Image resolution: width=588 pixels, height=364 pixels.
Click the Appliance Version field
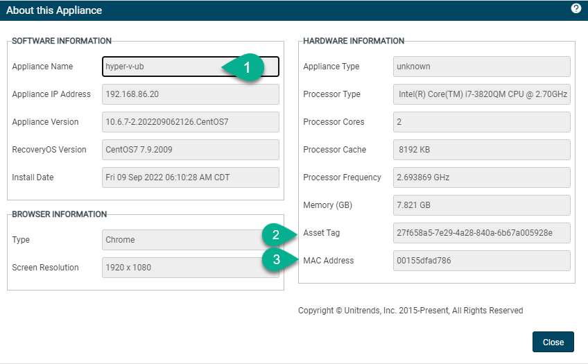[x=191, y=122]
